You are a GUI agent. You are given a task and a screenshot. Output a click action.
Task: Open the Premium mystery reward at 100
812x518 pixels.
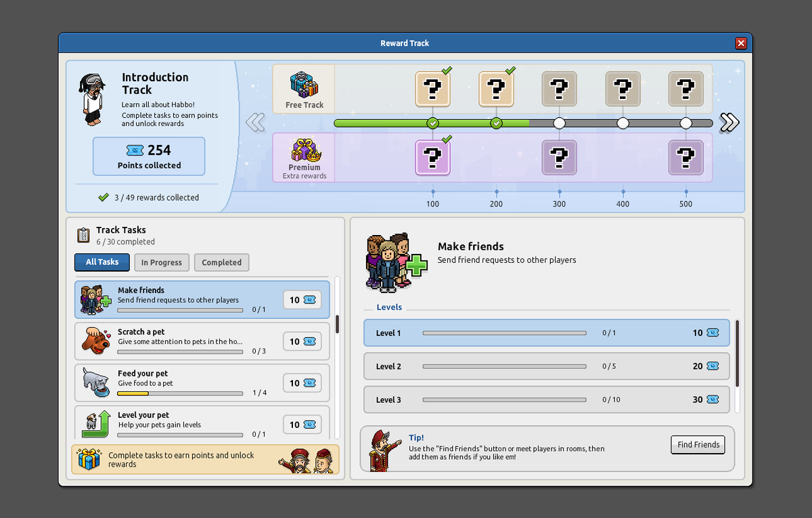click(x=433, y=158)
